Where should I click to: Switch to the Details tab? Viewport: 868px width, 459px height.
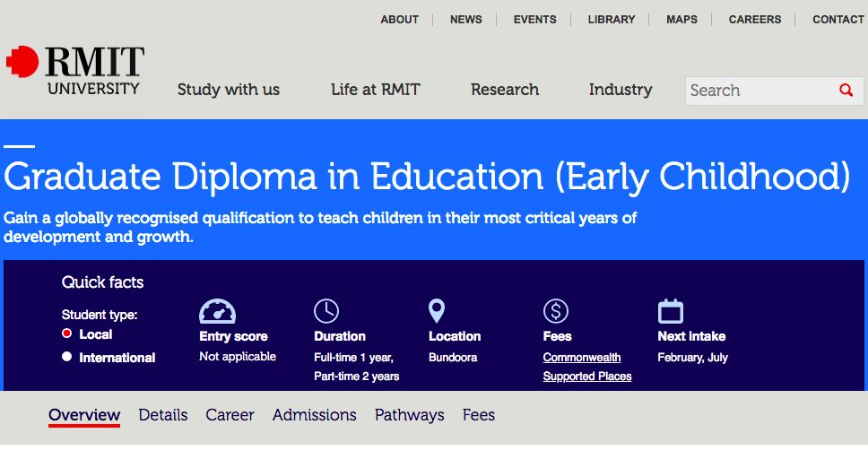pyautogui.click(x=163, y=415)
